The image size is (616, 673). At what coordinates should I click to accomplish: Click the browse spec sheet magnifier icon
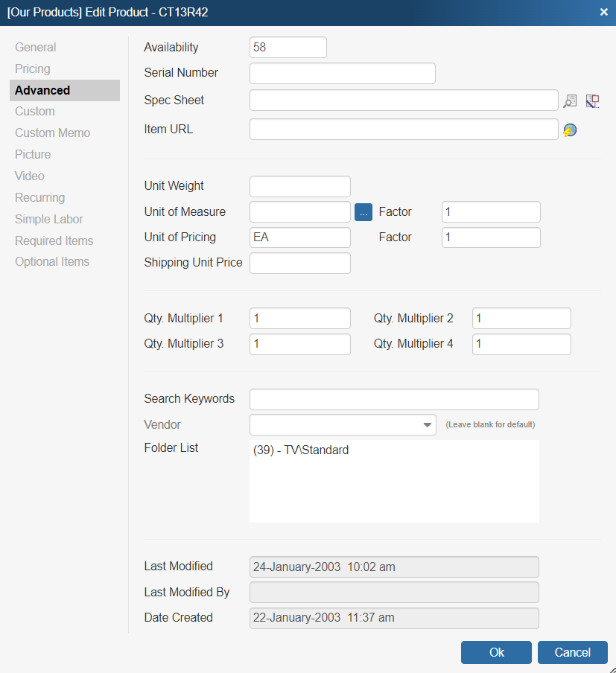pyautogui.click(x=570, y=101)
